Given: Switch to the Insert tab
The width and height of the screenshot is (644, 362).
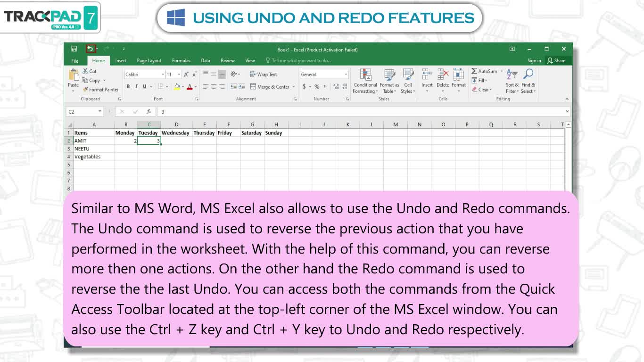Looking at the screenshot, I should [x=121, y=60].
